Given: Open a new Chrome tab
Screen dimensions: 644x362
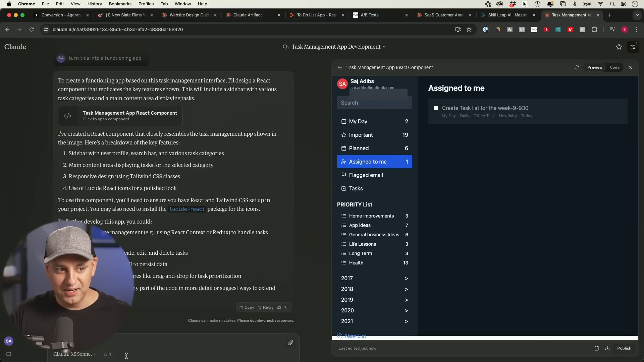Looking at the screenshot, I should click(610, 15).
